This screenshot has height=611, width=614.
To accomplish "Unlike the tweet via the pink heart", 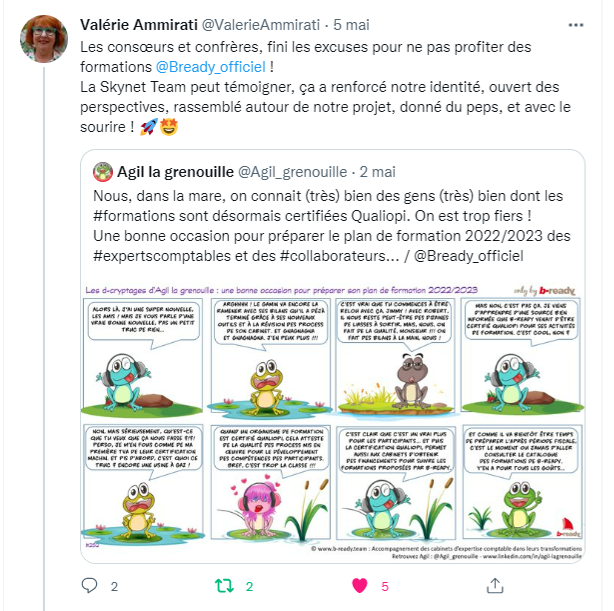I will tap(360, 586).
